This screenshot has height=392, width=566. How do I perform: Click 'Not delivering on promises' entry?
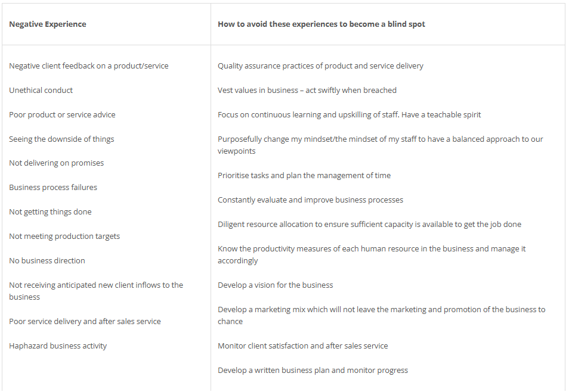[x=56, y=163]
